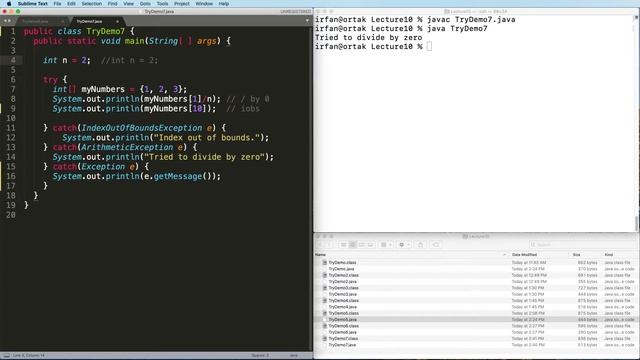Click the Finder search field

pyautogui.click(x=582, y=245)
